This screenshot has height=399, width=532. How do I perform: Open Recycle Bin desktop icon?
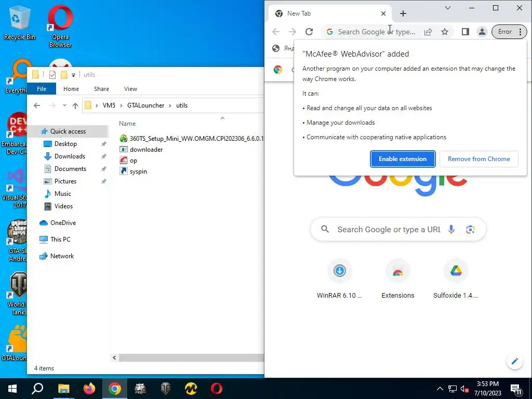pos(20,23)
